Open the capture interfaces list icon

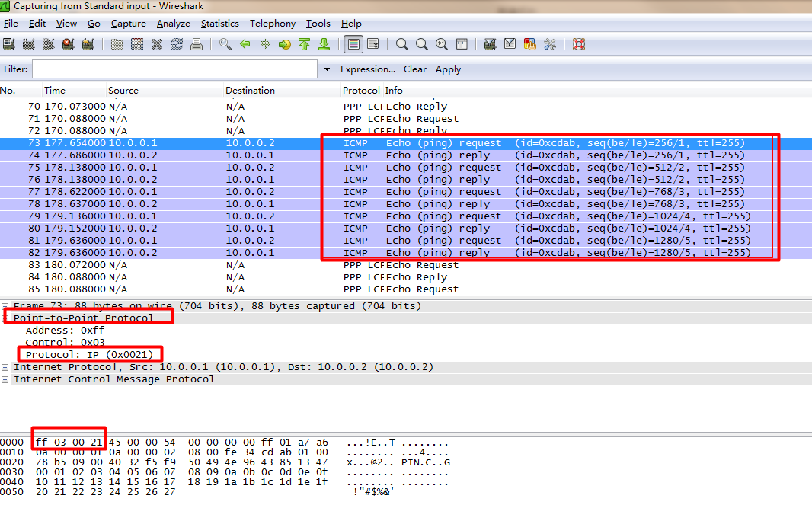[x=9, y=44]
